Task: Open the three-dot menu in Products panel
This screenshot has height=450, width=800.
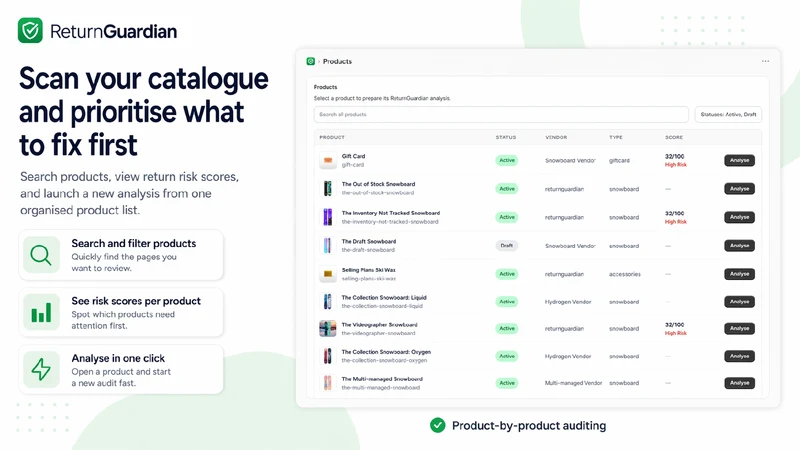Action: pyautogui.click(x=765, y=61)
